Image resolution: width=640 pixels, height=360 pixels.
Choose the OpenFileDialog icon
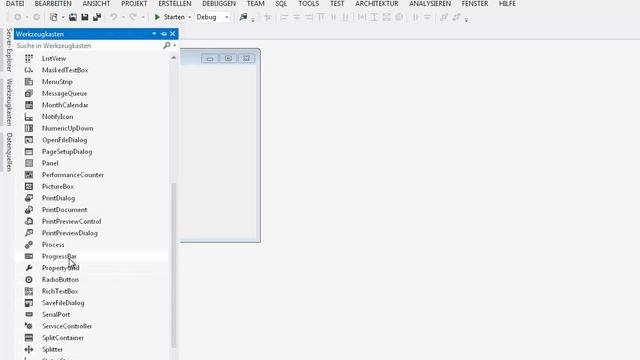(29, 140)
